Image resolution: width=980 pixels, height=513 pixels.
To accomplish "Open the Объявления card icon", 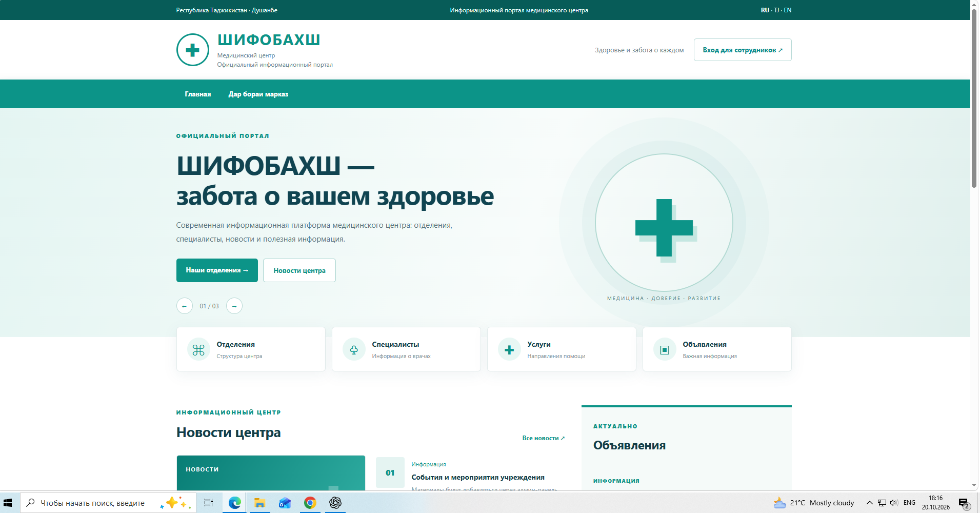I will 665,350.
